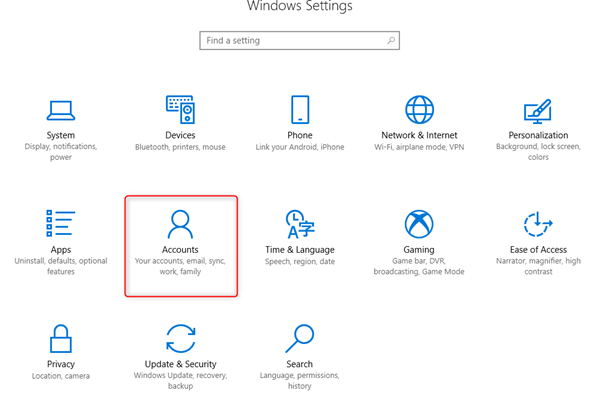Open the Gaming Xbox icon
600x400 pixels.
[x=419, y=224]
